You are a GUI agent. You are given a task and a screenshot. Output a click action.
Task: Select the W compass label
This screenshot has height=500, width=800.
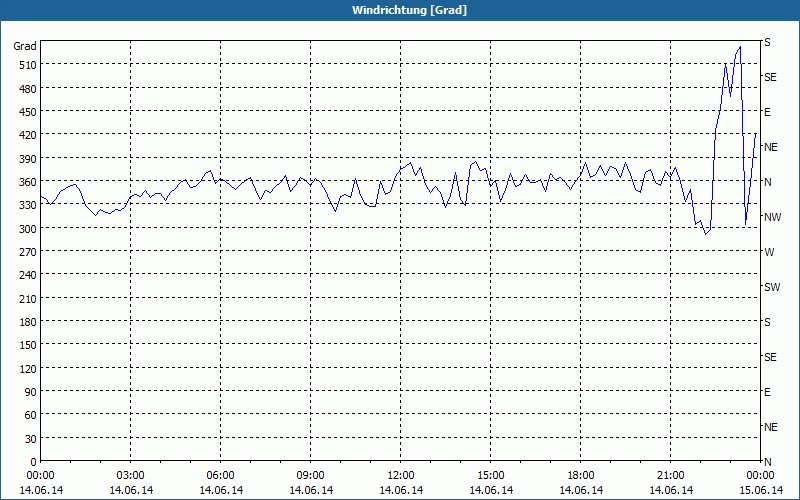click(769, 252)
